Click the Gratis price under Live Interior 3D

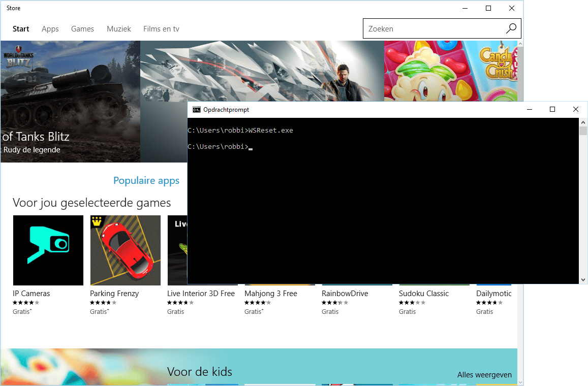tap(175, 311)
